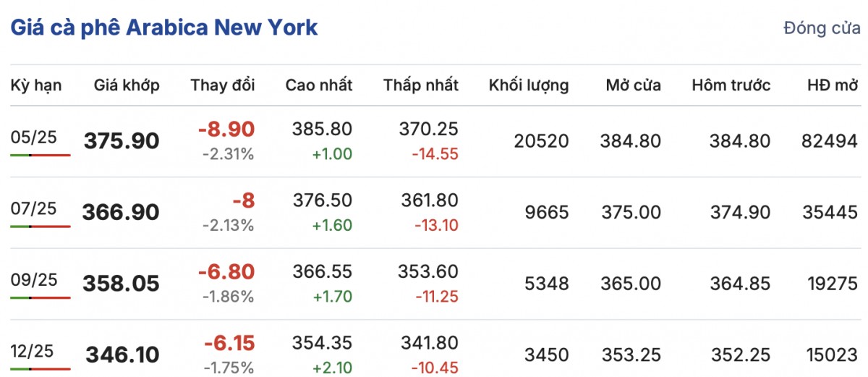Click the 07/25 volume value 9665
This screenshot has width=868, height=377.
[x=548, y=213]
